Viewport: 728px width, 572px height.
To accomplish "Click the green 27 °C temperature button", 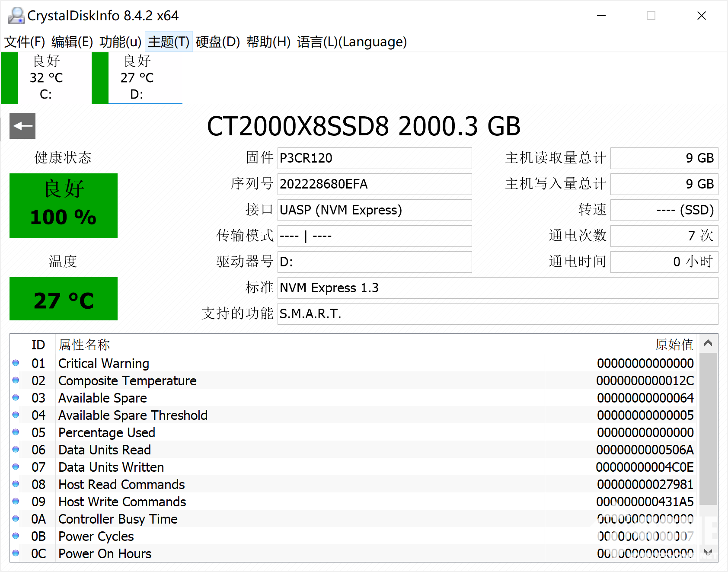I will (64, 299).
